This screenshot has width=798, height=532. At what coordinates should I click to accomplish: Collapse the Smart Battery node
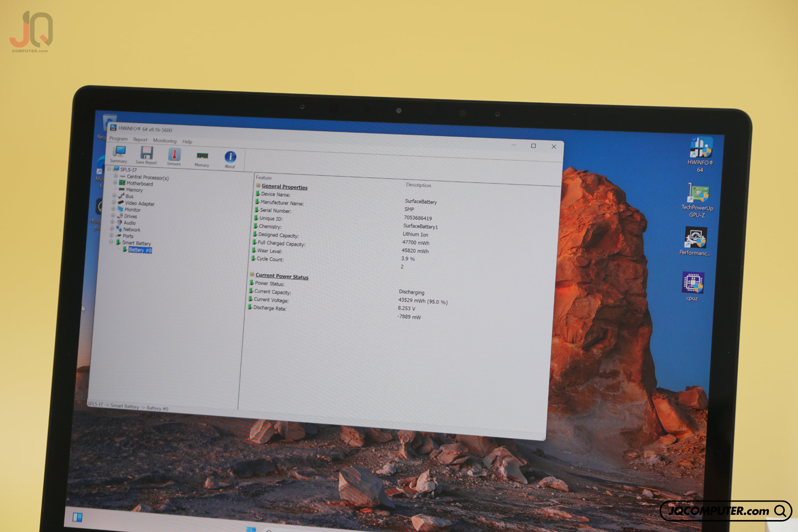tap(111, 242)
